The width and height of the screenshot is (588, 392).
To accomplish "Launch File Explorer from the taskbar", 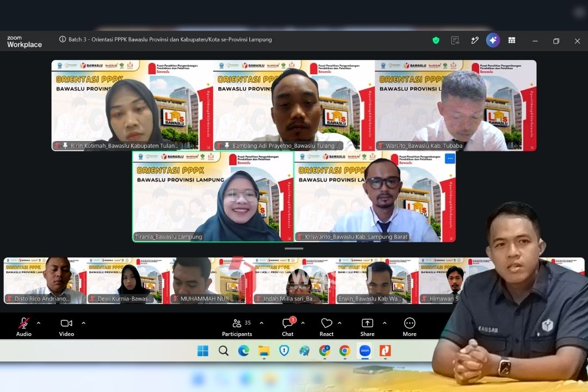I will pyautogui.click(x=264, y=351).
